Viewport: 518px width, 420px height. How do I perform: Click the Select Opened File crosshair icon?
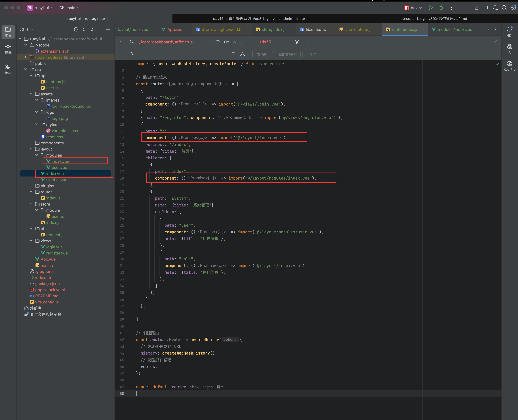76,30
